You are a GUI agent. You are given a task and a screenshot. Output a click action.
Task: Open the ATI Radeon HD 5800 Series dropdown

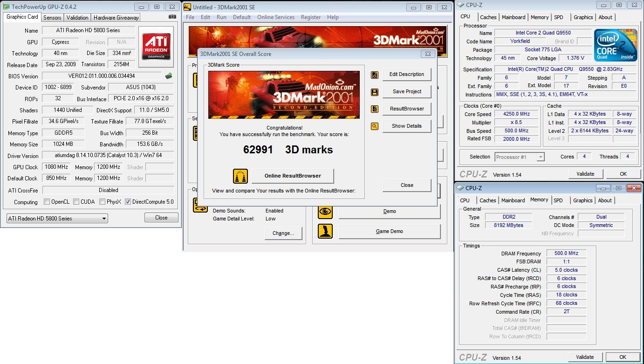[x=57, y=218]
